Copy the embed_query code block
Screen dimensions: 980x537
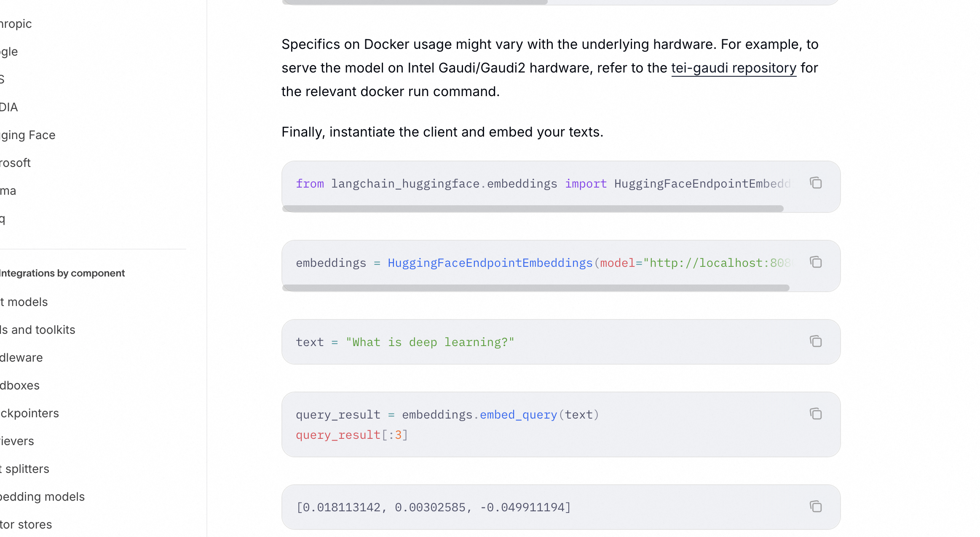(816, 414)
